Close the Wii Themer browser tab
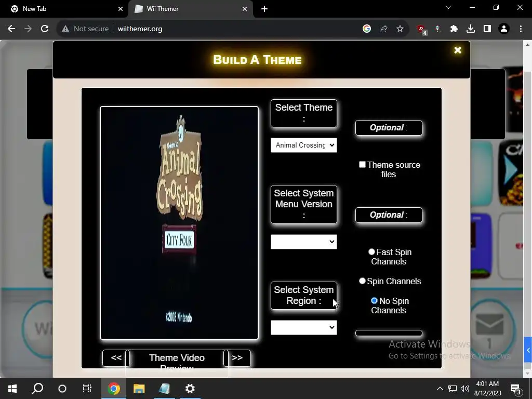 (x=245, y=9)
